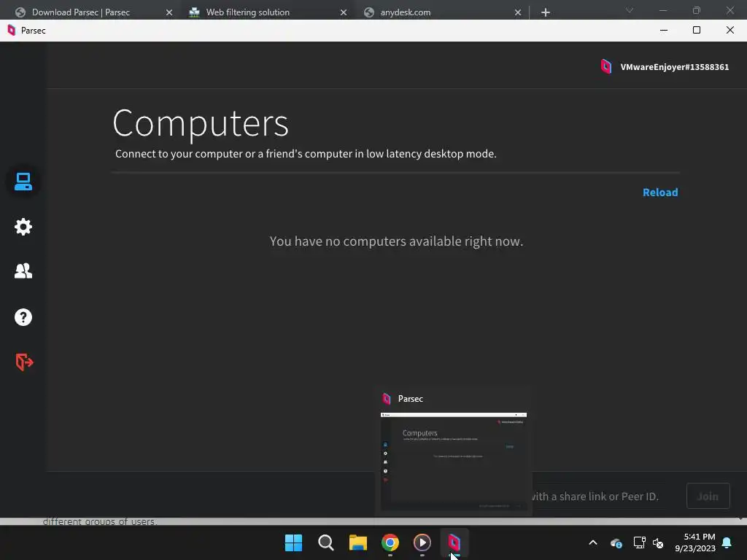The height and width of the screenshot is (560, 747).
Task: Open the Help question mark icon
Action: click(23, 317)
